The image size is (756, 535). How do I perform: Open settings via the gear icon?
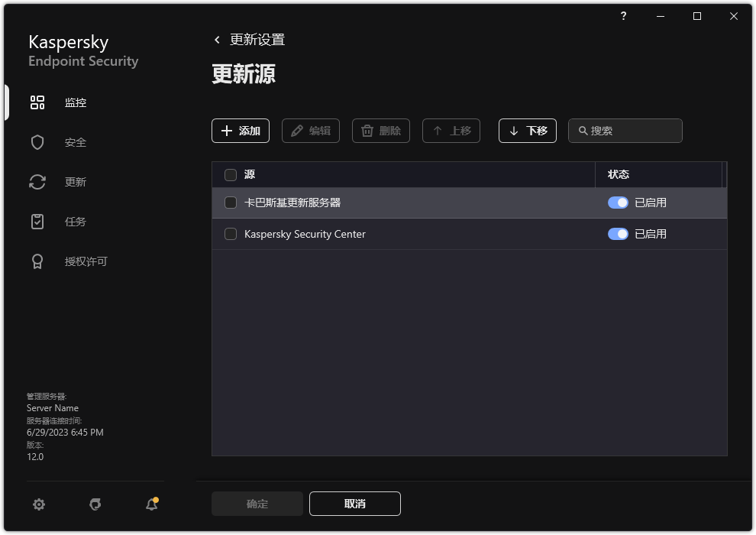coord(38,504)
